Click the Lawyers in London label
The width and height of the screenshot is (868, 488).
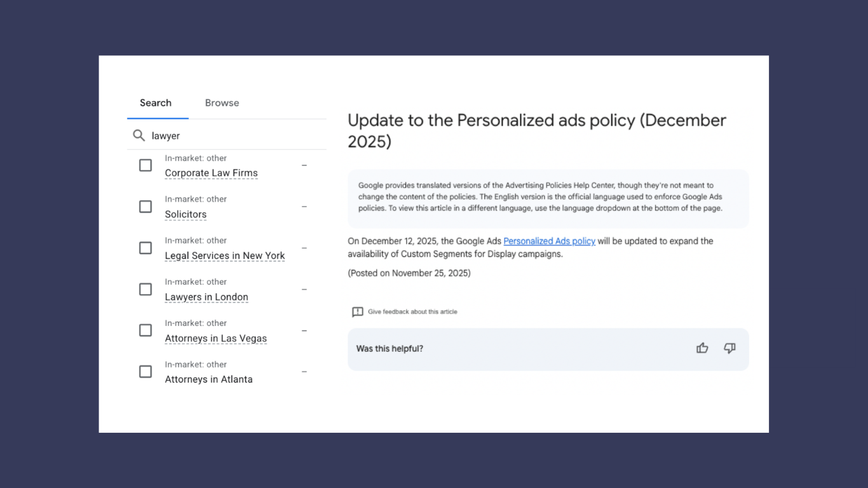click(x=207, y=297)
